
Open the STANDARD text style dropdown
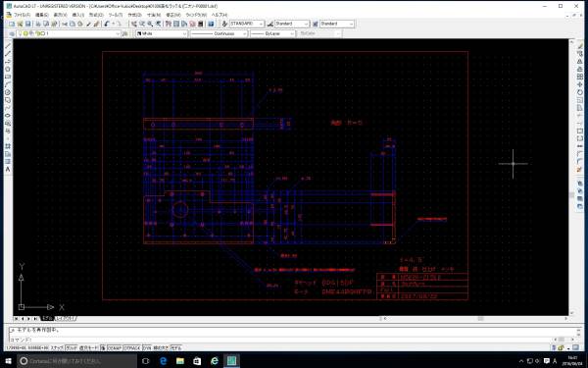pos(246,24)
